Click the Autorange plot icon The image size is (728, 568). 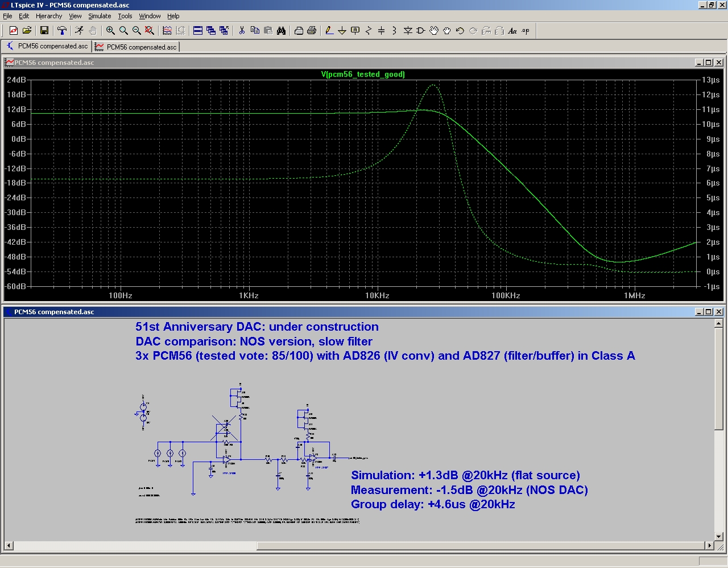point(167,31)
